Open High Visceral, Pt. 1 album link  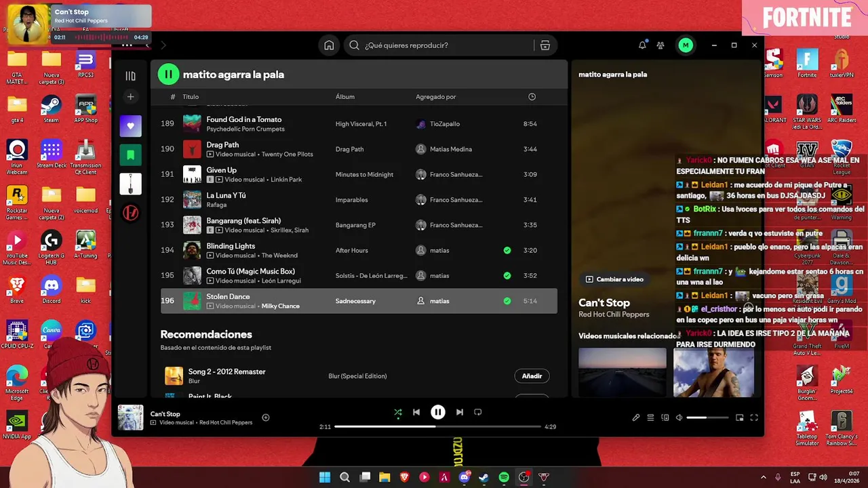point(361,124)
